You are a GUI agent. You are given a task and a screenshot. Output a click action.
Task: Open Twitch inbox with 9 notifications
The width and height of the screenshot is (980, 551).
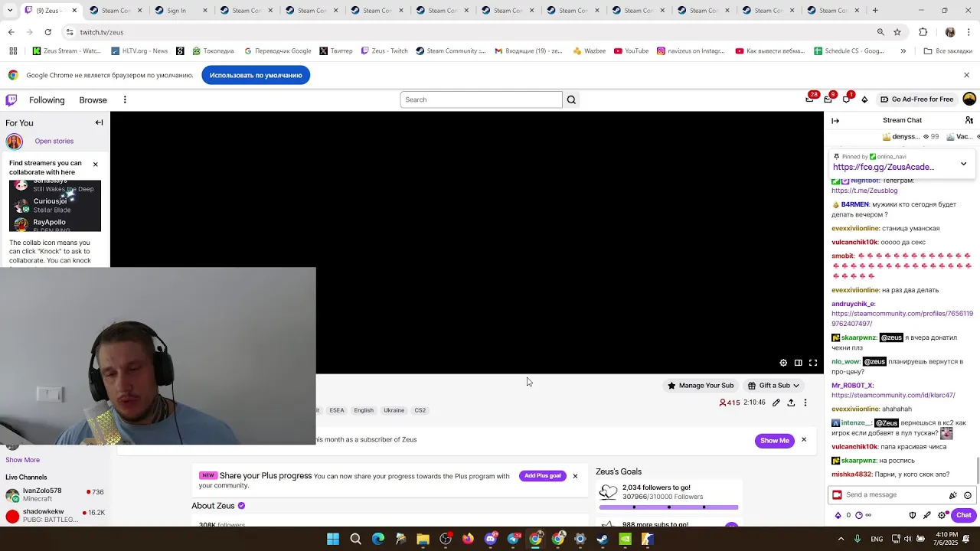coord(828,99)
